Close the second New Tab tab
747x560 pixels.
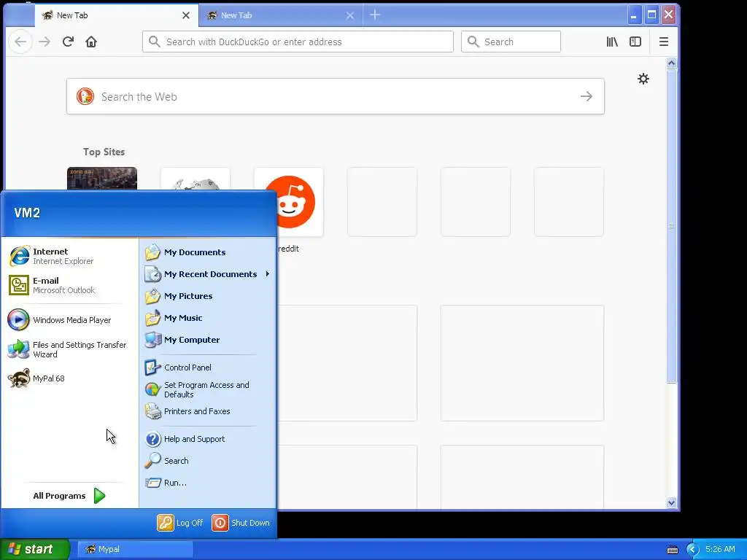[x=350, y=15]
